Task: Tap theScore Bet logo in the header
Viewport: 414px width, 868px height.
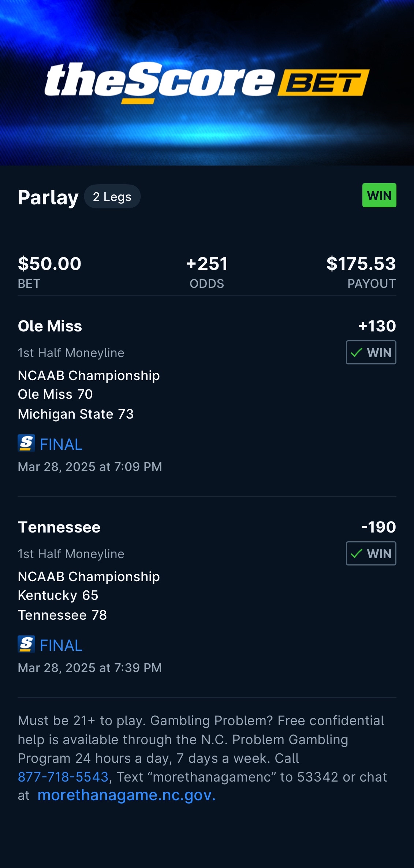Action: pyautogui.click(x=207, y=82)
